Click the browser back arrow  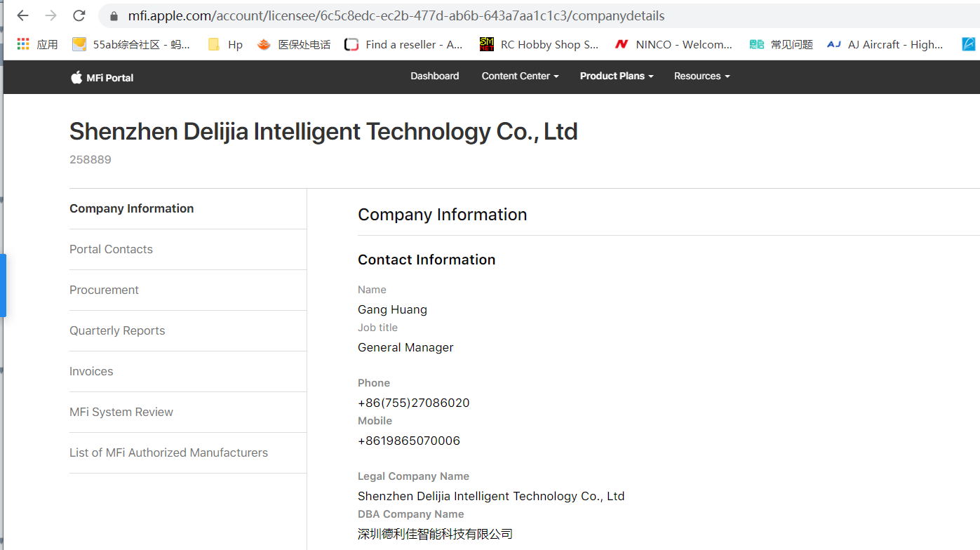coord(22,15)
